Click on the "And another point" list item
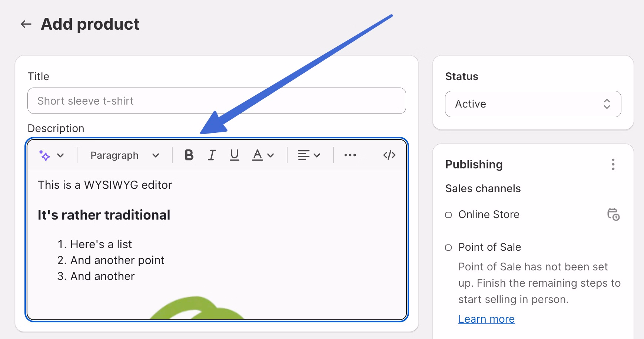 pos(117,260)
